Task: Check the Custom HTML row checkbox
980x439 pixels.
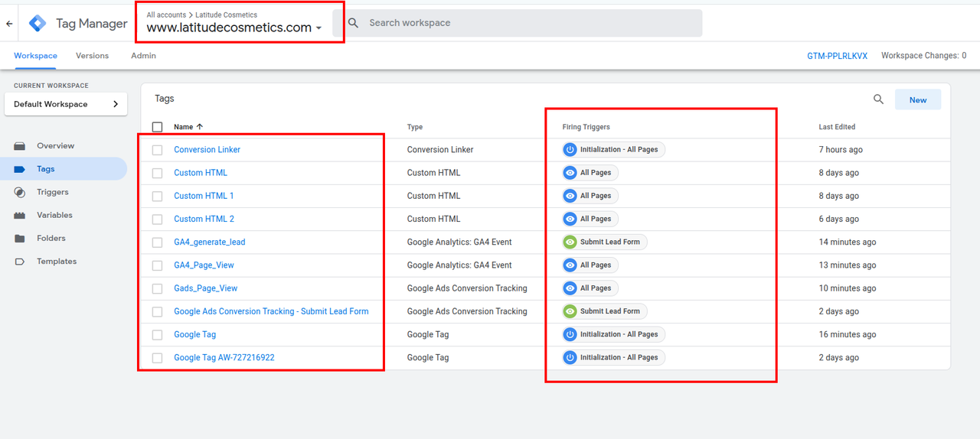Action: coord(157,173)
